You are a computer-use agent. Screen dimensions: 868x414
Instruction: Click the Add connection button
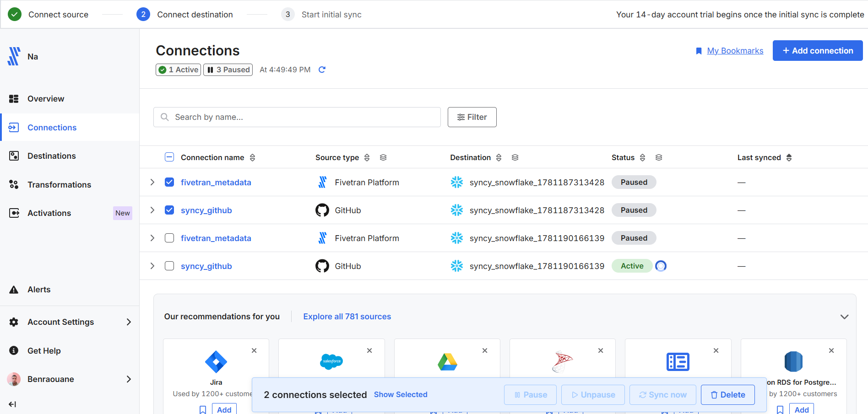tap(818, 51)
